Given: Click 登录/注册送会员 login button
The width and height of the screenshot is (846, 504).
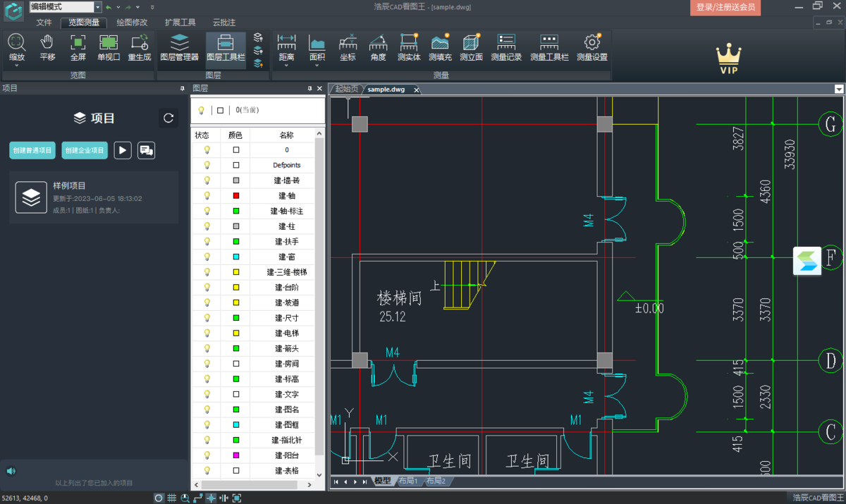Looking at the screenshot, I should tap(725, 7).
